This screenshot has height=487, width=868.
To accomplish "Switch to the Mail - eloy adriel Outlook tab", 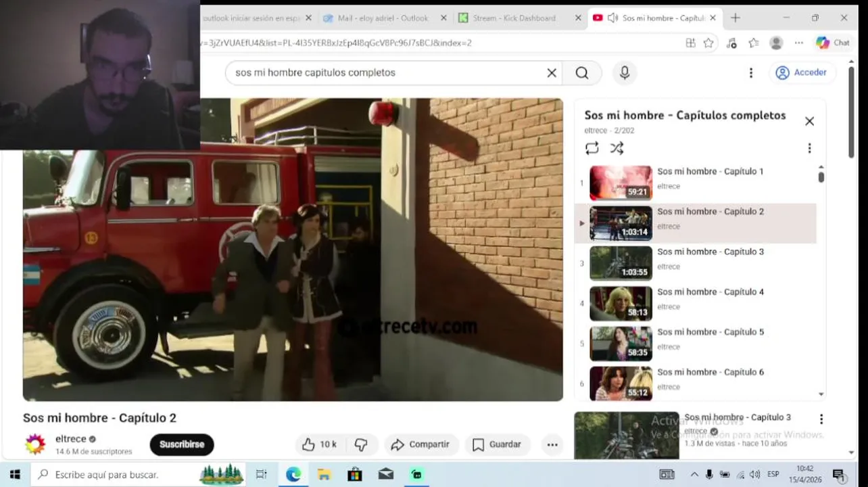I will click(x=383, y=18).
